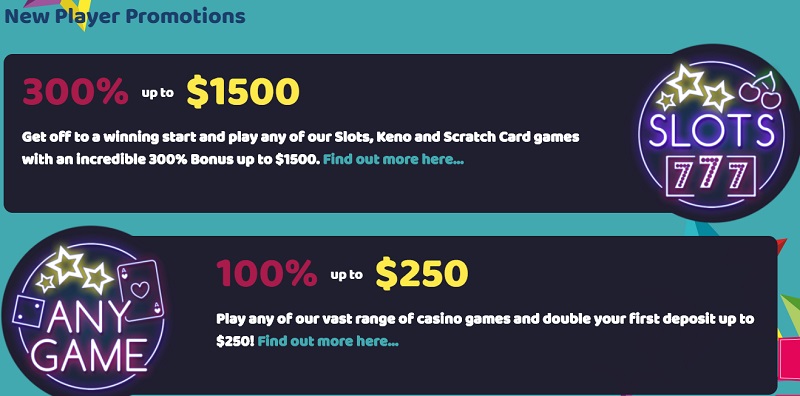
Task: Click the neon ANY GAME badge
Action: (89, 314)
